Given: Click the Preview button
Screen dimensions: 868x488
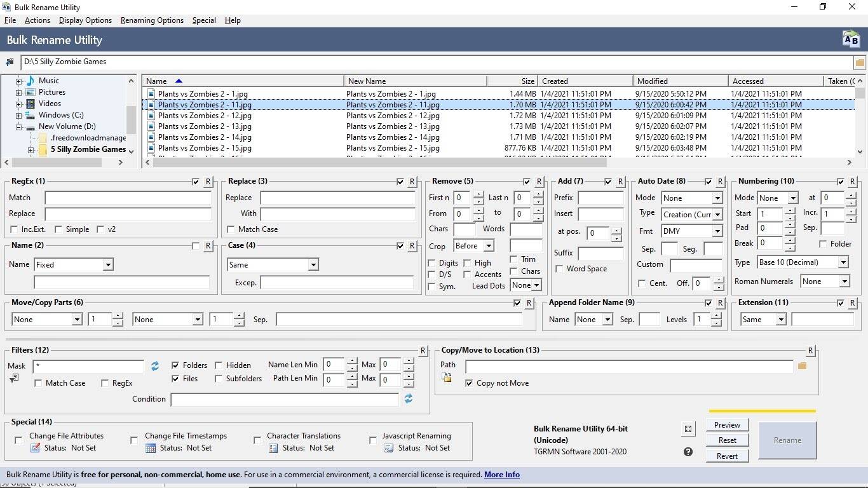Looking at the screenshot, I should (x=727, y=425).
